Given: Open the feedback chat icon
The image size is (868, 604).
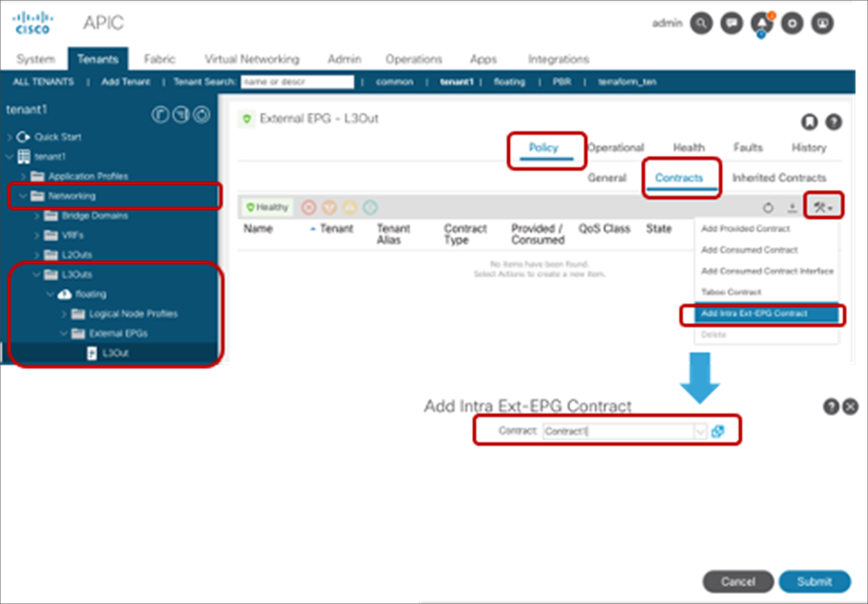Looking at the screenshot, I should [731, 23].
